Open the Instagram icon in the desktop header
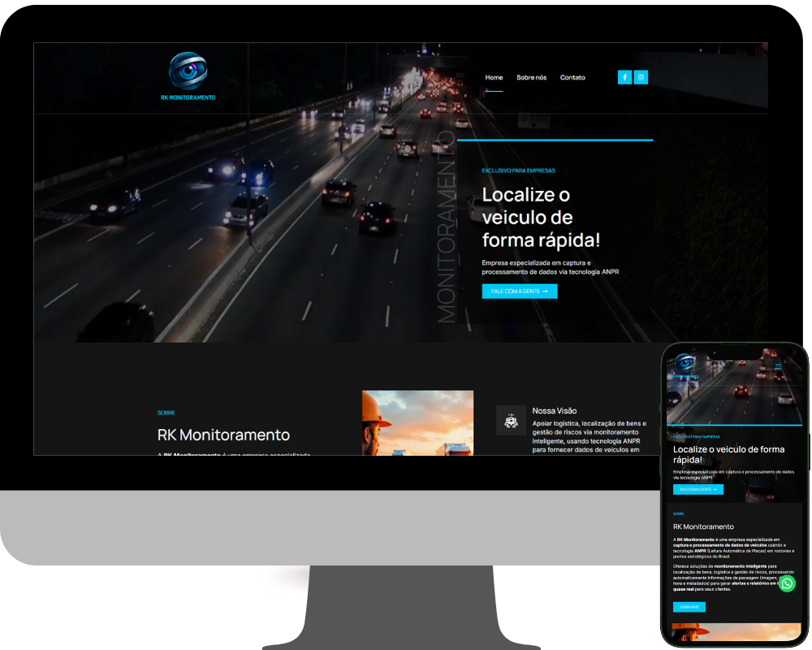Image resolution: width=812 pixels, height=650 pixels. click(641, 77)
